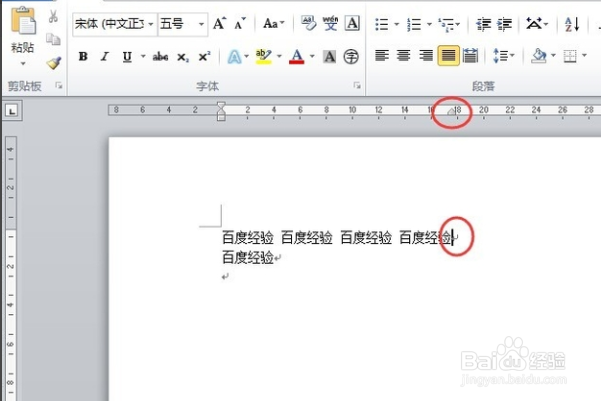Image resolution: width=601 pixels, height=401 pixels.
Task: Open the Shading dropdown arrow
Action: click(553, 56)
